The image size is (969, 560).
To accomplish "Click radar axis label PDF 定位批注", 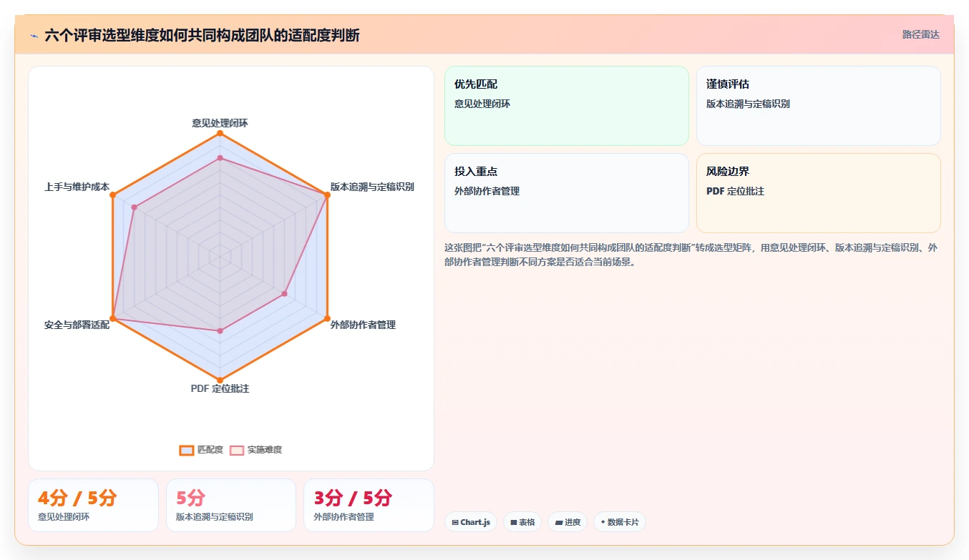I will coord(220,388).
